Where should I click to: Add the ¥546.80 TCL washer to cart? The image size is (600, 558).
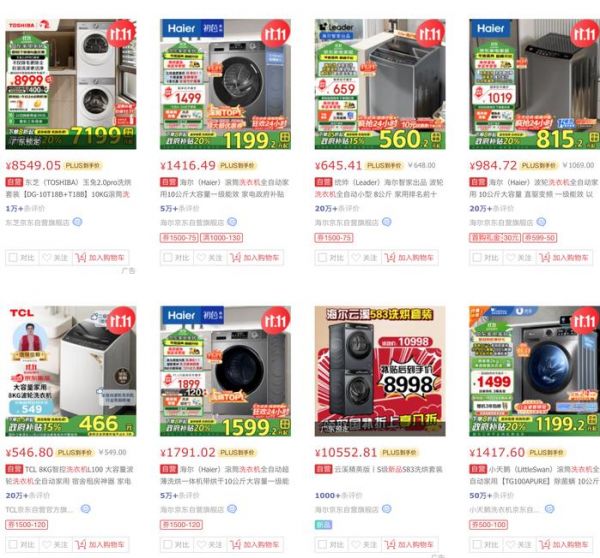pyautogui.click(x=101, y=545)
